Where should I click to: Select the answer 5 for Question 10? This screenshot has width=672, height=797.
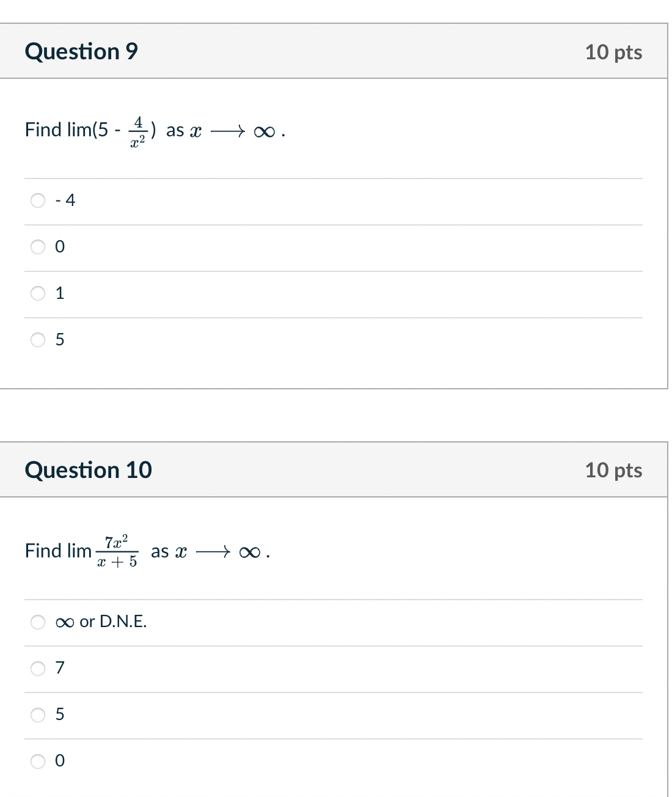point(38,715)
